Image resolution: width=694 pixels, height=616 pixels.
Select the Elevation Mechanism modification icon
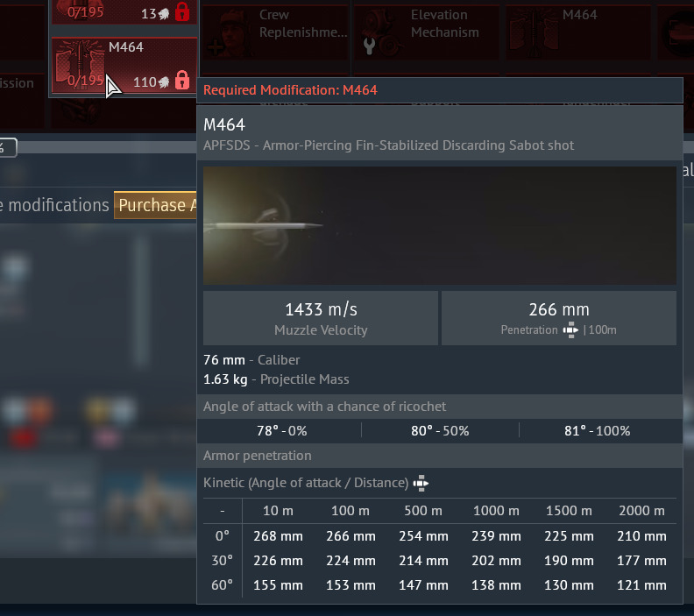[380, 26]
